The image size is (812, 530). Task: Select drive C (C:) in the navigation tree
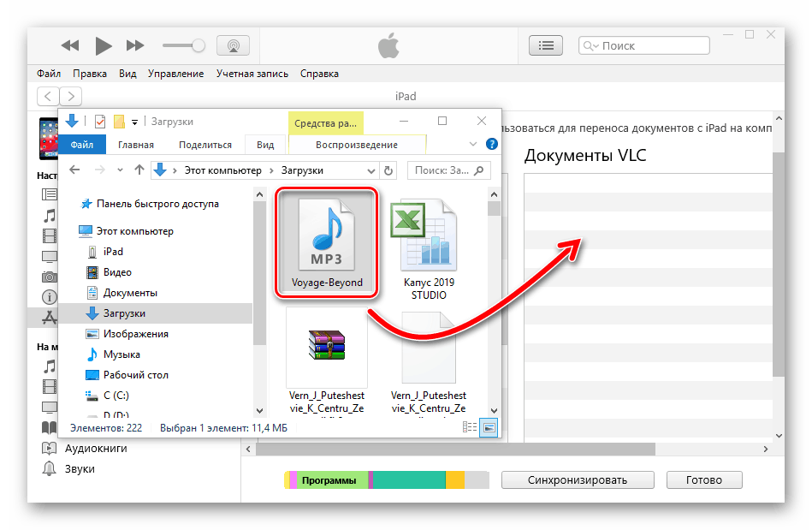(x=116, y=396)
